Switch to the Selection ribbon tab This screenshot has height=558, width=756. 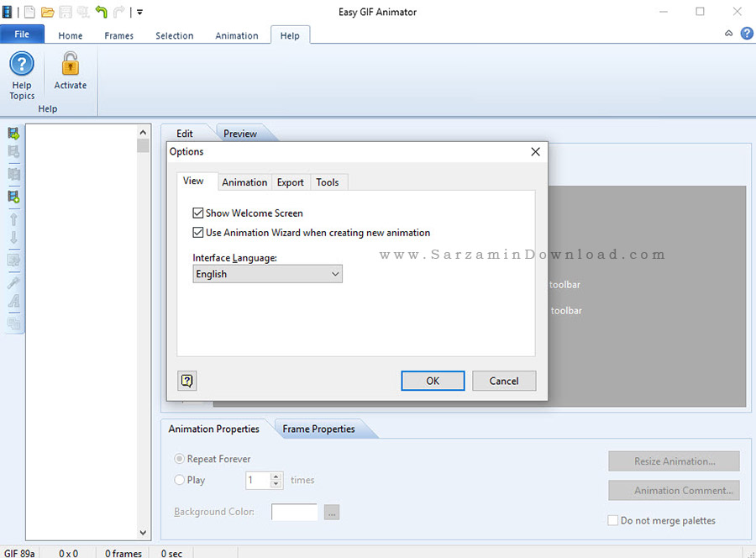[x=175, y=35]
